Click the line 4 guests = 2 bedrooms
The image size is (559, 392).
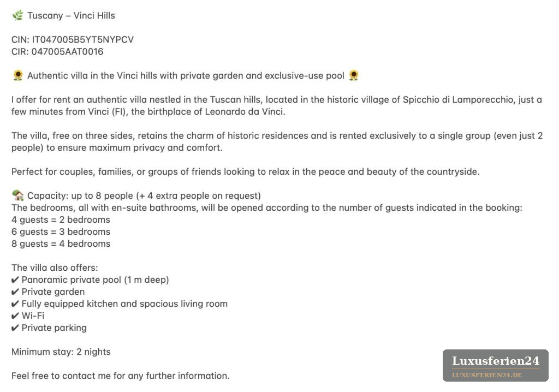61,219
